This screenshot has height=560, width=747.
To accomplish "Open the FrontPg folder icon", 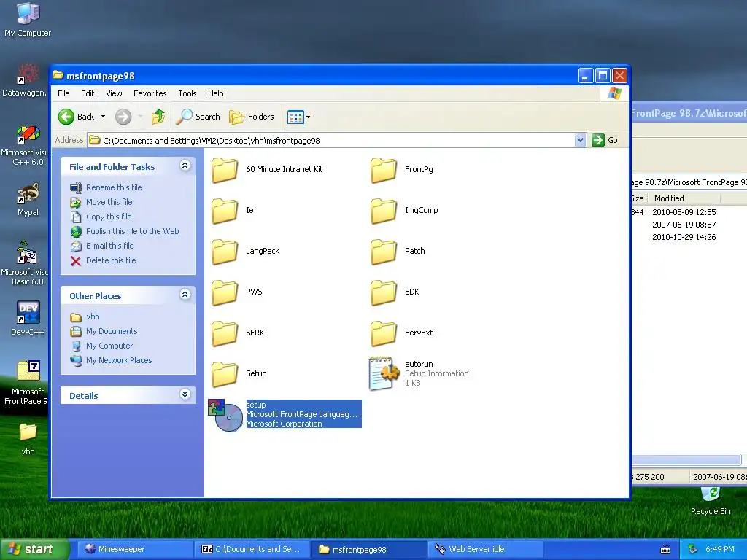I will (384, 170).
